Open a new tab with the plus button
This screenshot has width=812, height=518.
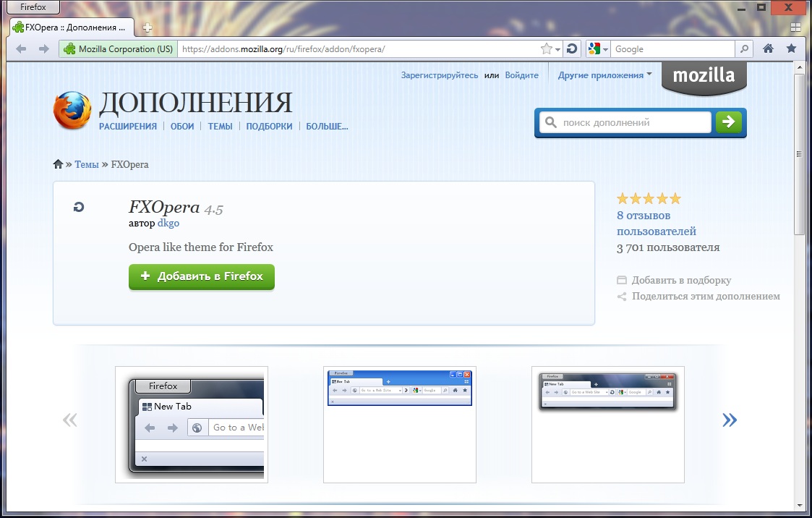coord(147,27)
